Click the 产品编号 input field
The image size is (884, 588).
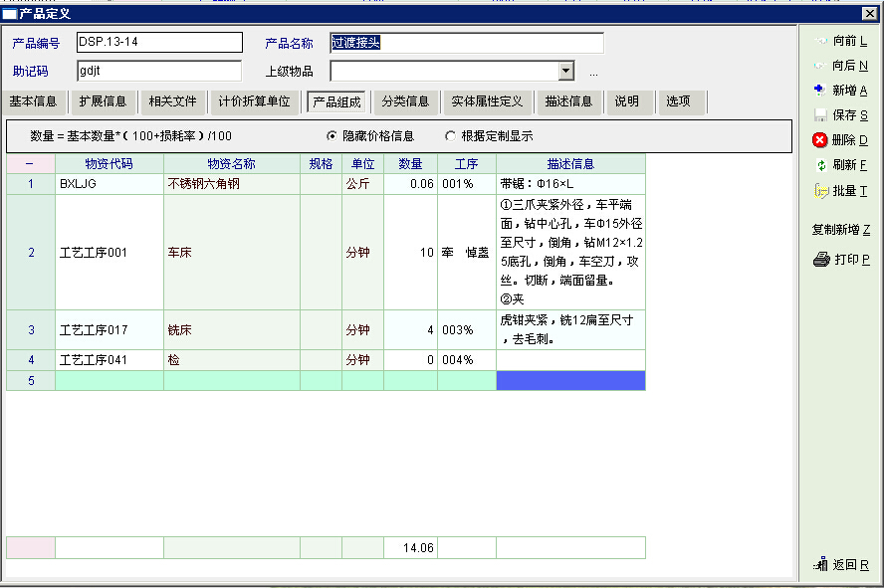point(159,42)
